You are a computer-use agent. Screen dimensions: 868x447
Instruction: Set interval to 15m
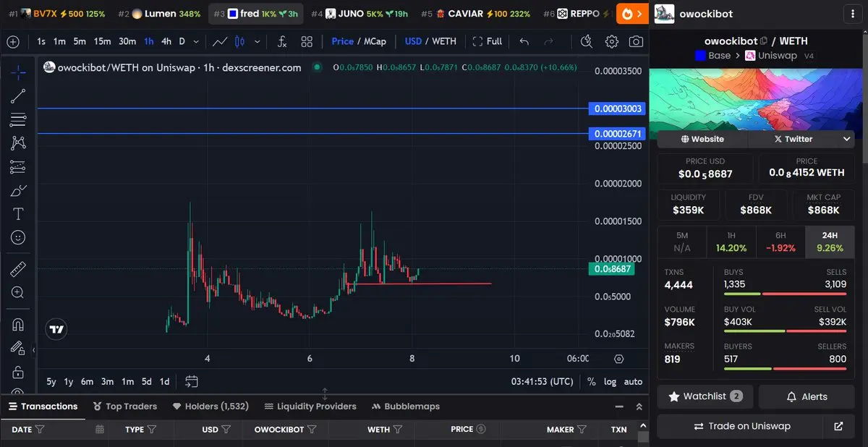point(102,41)
